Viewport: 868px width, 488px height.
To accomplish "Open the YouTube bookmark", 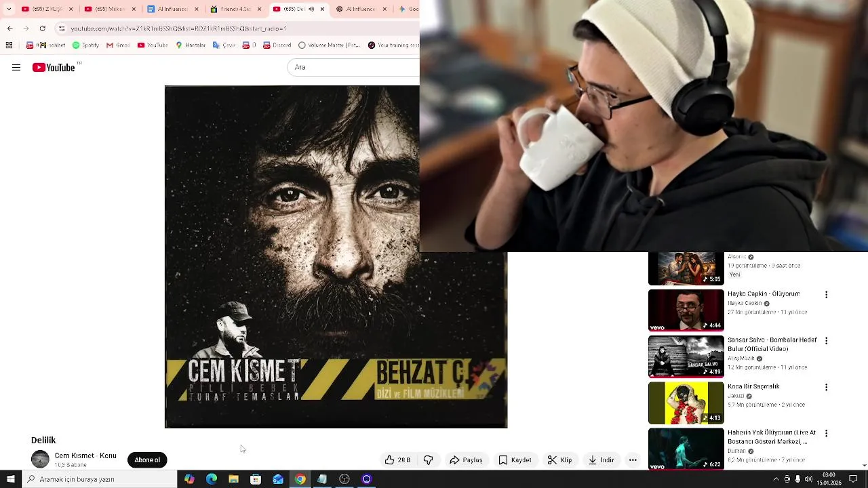I will [x=153, y=45].
